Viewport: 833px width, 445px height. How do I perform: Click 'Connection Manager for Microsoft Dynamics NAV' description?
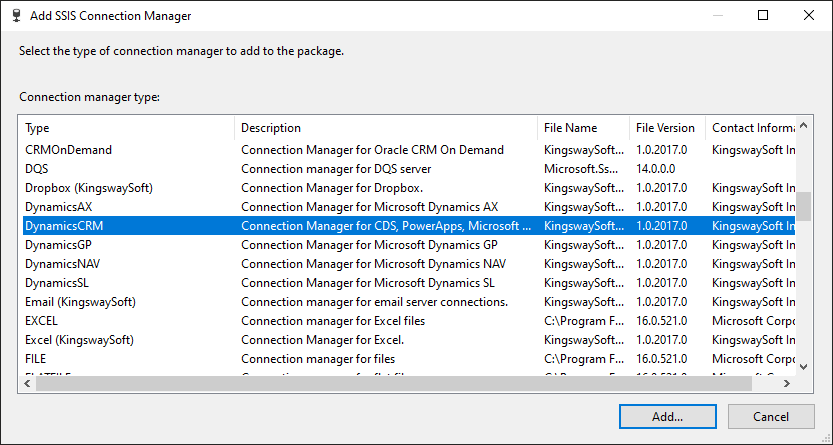373,264
